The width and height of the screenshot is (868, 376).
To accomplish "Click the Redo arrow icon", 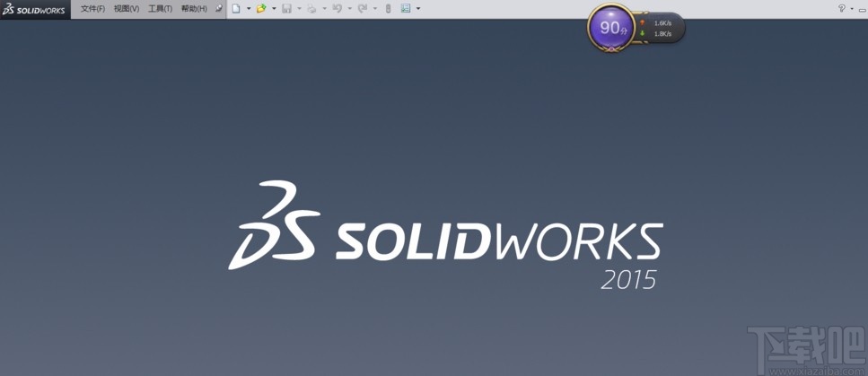I will pyautogui.click(x=363, y=9).
